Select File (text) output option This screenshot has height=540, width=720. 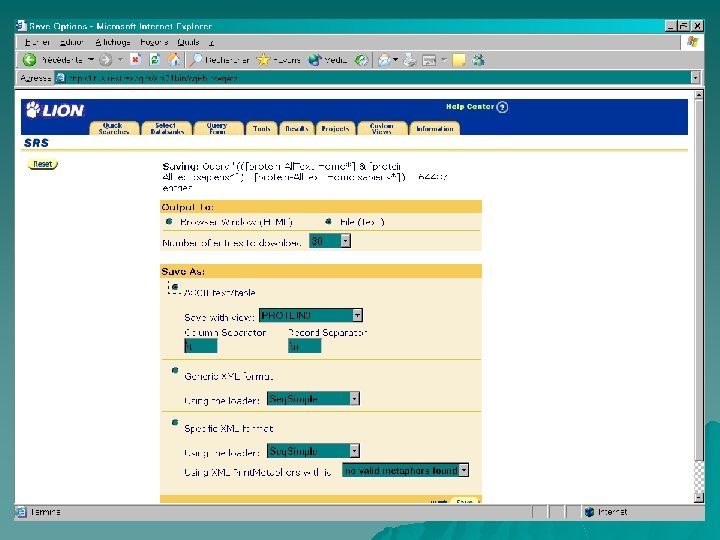click(x=328, y=222)
